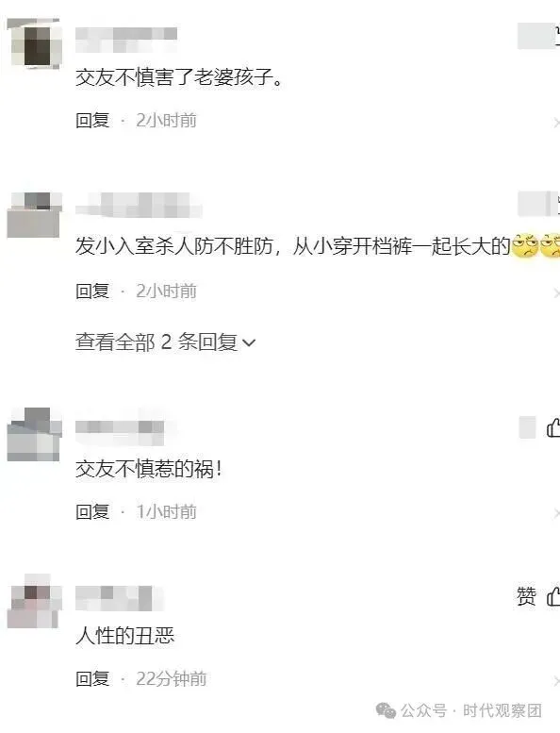Click arrow at right of '1小时前' row
The height and width of the screenshot is (733, 560).
point(556,514)
